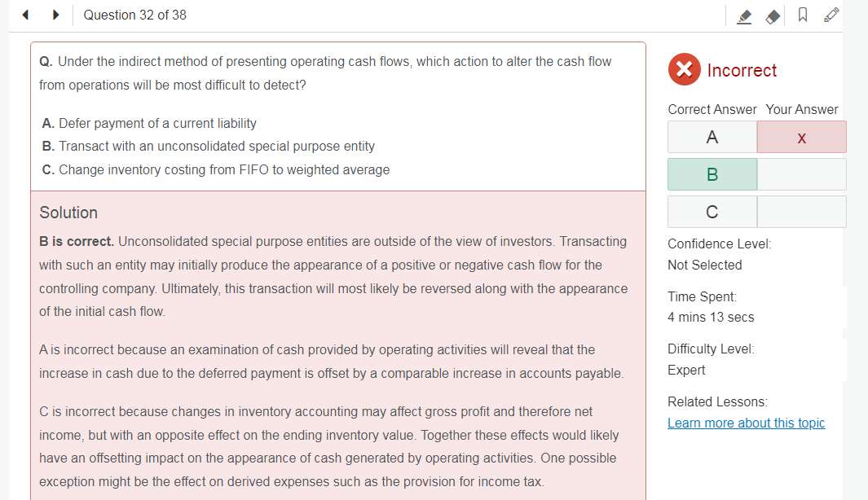Select answer option A Defer payment

149,123
